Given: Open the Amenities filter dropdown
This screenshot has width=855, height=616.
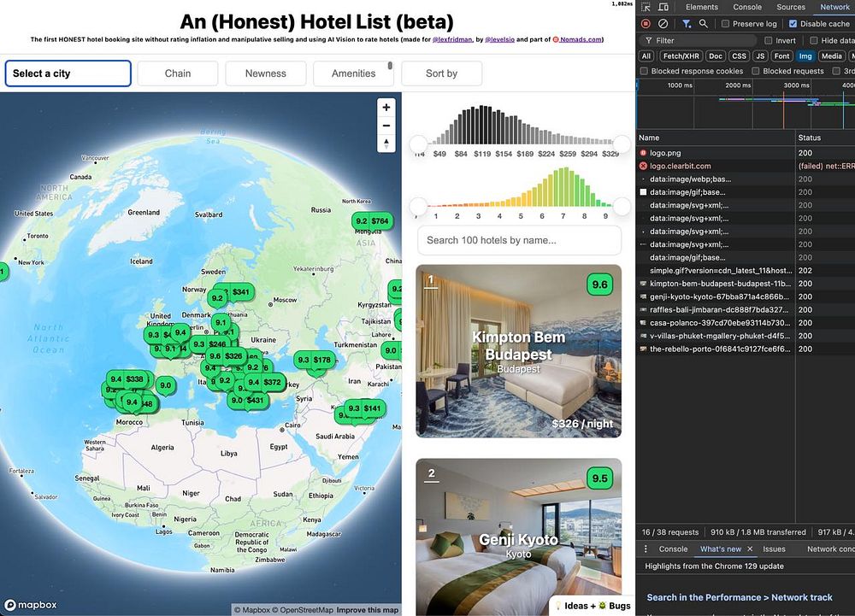Looking at the screenshot, I should [353, 73].
